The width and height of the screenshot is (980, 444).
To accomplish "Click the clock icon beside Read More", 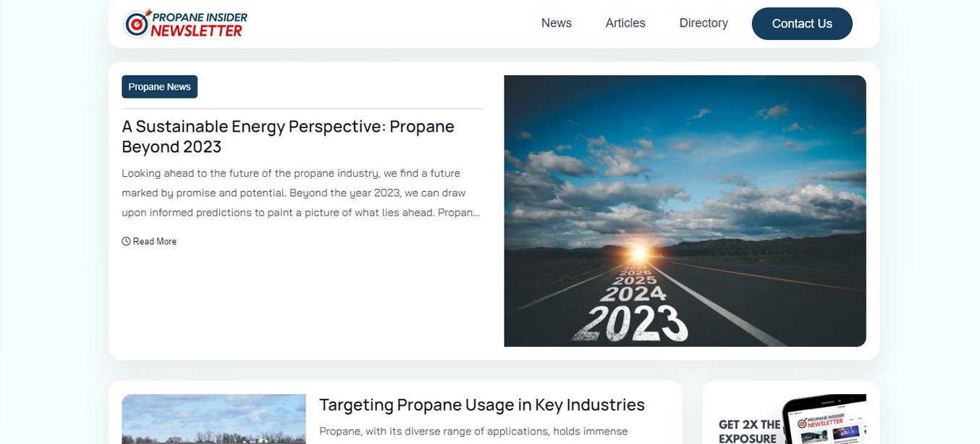I will click(126, 241).
